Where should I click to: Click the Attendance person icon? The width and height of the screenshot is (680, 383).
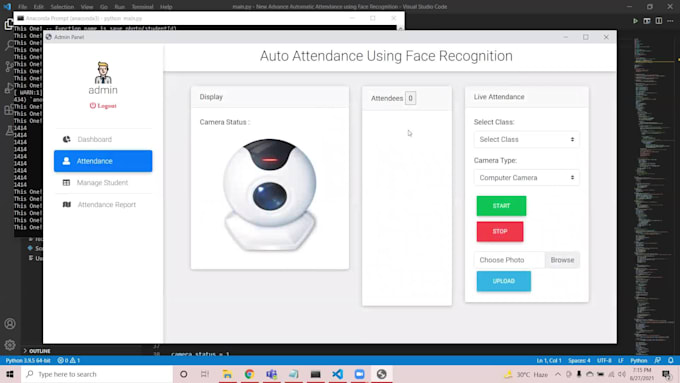point(66,161)
